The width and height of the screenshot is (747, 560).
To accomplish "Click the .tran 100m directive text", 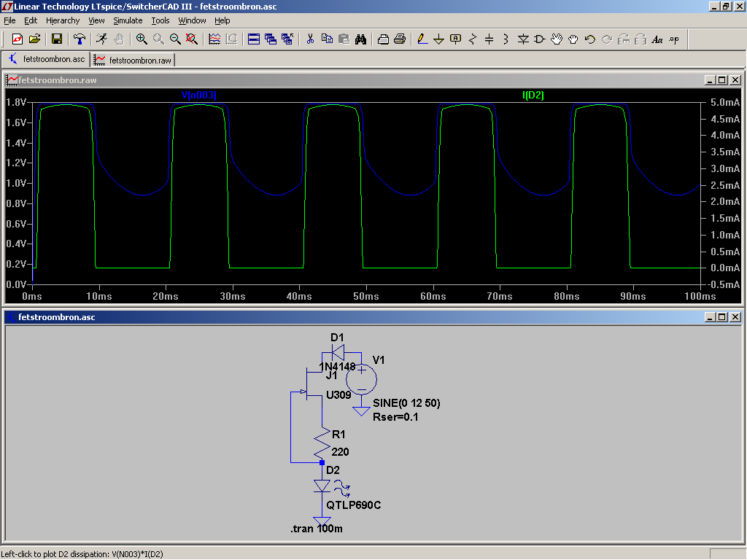I will pyautogui.click(x=317, y=529).
